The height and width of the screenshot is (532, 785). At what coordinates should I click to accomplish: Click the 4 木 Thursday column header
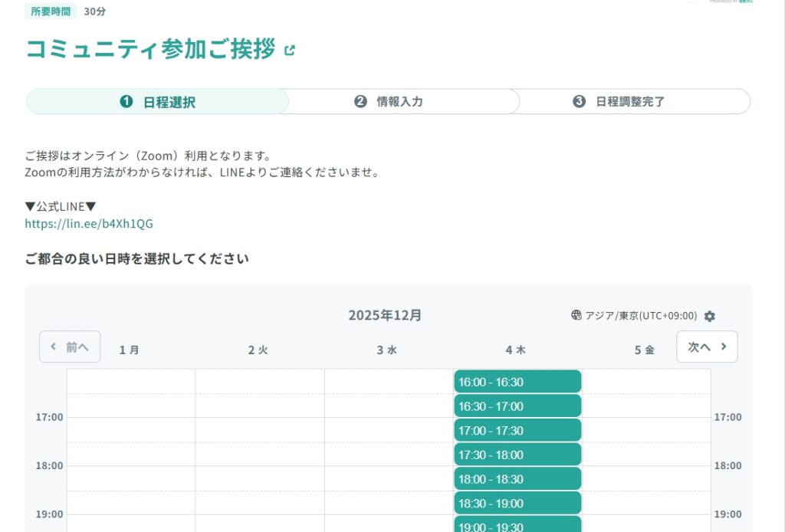[x=515, y=350]
